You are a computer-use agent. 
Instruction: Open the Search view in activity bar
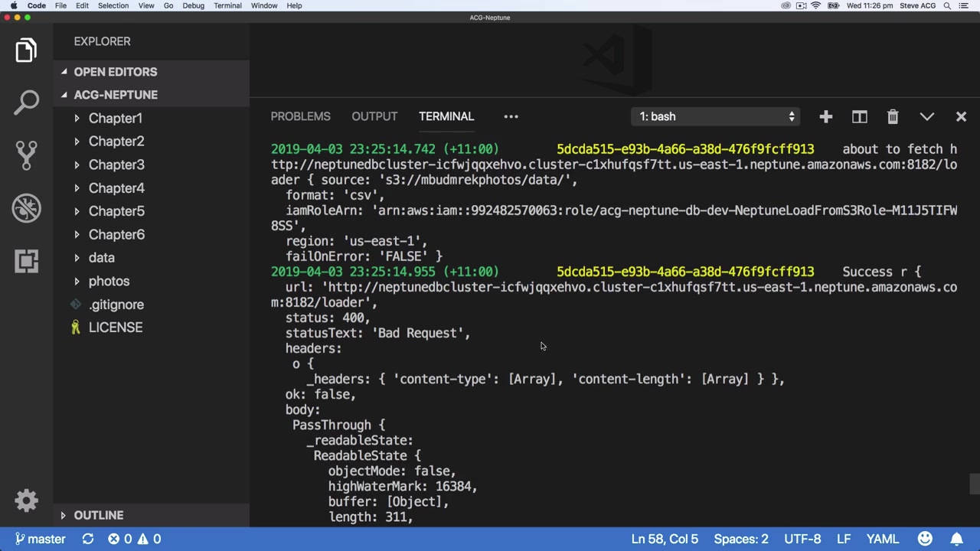26,103
